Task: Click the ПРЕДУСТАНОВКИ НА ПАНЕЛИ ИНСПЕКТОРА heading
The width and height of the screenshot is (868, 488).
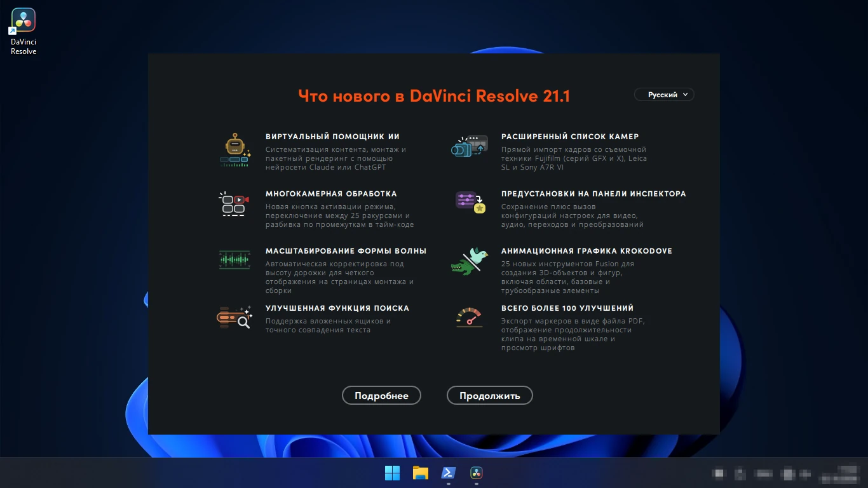Action: point(593,194)
